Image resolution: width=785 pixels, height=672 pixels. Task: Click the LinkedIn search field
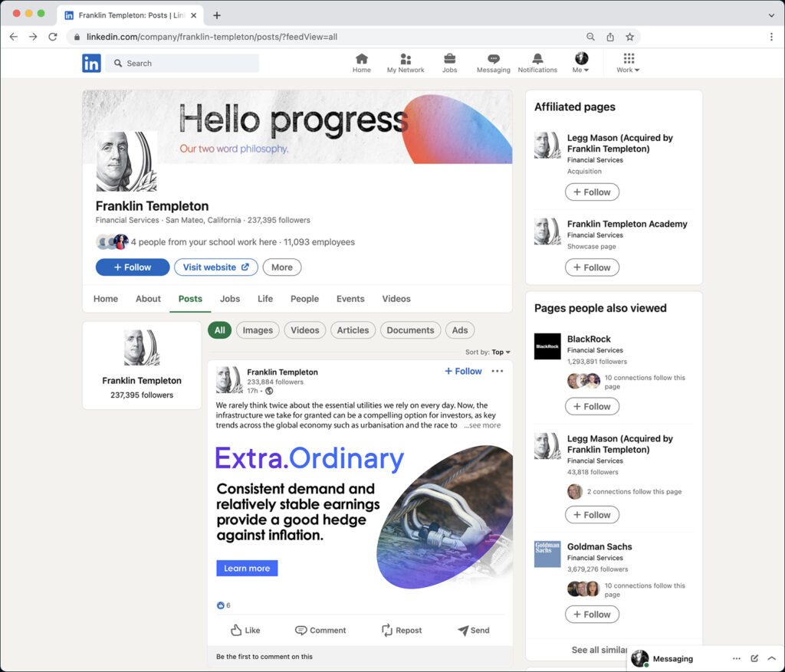click(x=182, y=63)
